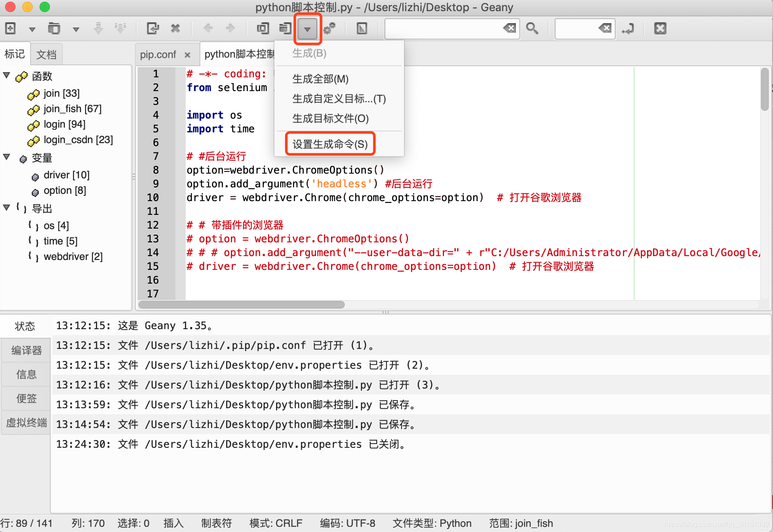Image resolution: width=773 pixels, height=532 pixels.
Task: Choose 生成自定义目标...(T) menu entry
Action: click(x=339, y=99)
